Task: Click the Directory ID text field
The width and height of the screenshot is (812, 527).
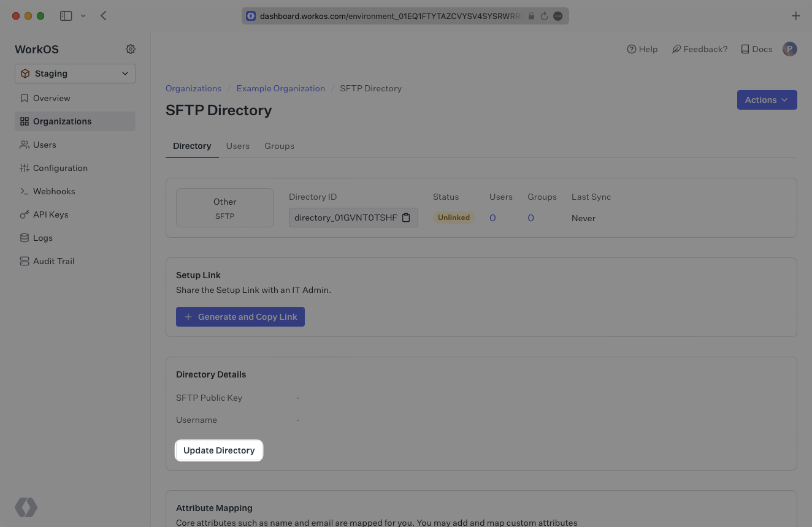Action: [345, 218]
